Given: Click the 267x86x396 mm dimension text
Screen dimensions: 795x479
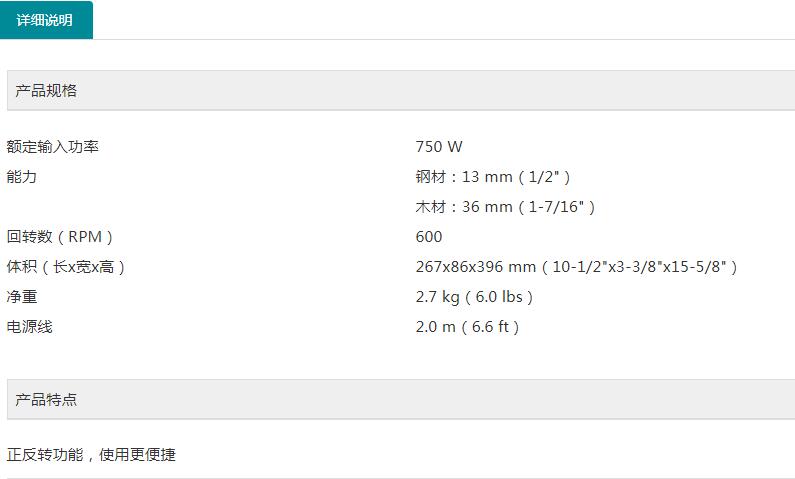Looking at the screenshot, I should point(476,267).
